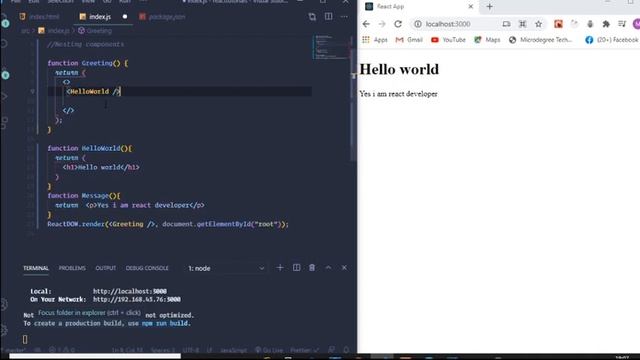640x360 pixels.
Task: Create a new terminal with plus icon
Action: pyautogui.click(x=280, y=268)
